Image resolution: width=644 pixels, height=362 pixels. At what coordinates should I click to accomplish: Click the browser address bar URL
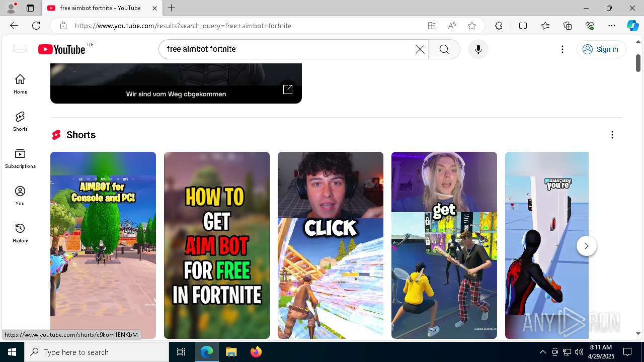[183, 26]
